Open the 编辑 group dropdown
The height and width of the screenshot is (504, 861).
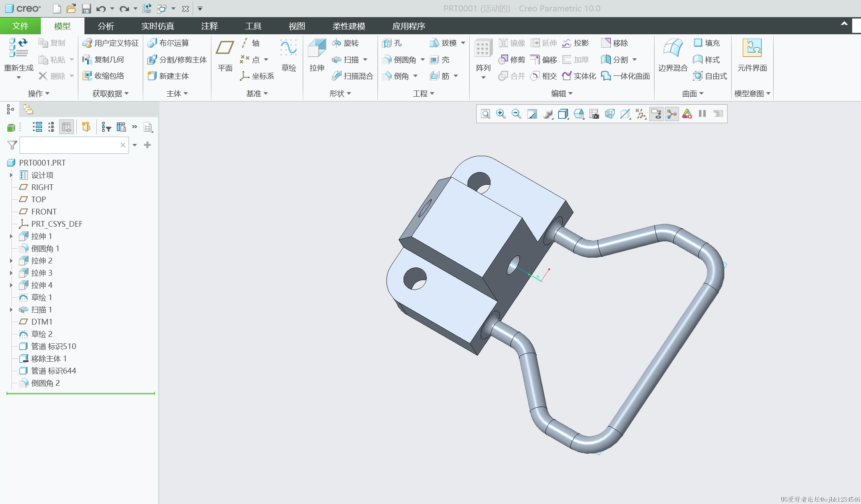pos(562,93)
